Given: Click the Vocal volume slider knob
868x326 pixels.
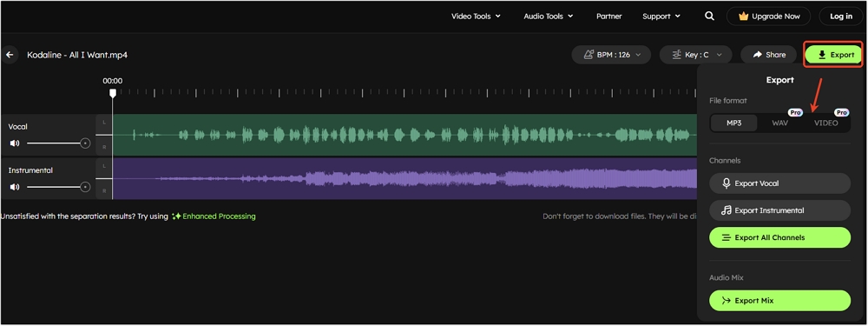Looking at the screenshot, I should click(x=85, y=143).
